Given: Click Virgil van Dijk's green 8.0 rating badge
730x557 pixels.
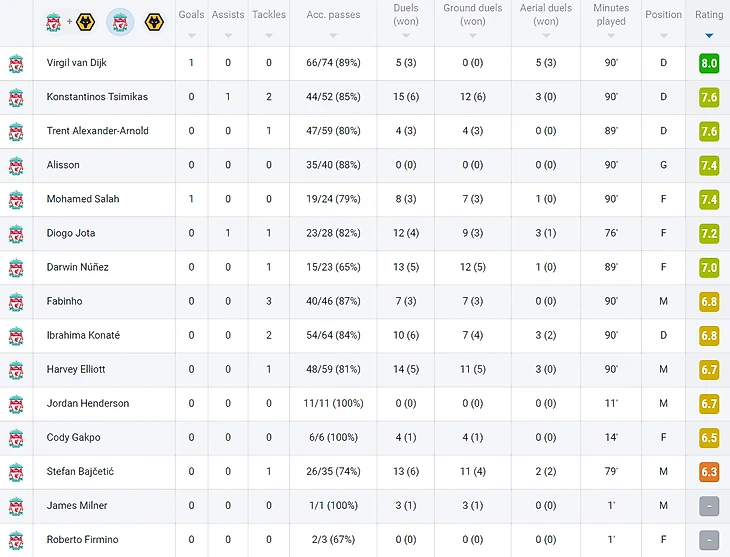Looking at the screenshot, I should [709, 63].
